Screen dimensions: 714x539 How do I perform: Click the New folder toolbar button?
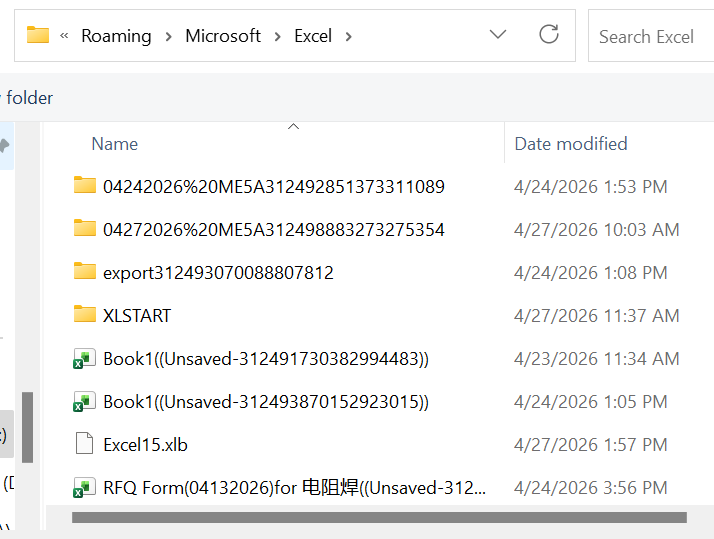click(x=26, y=98)
